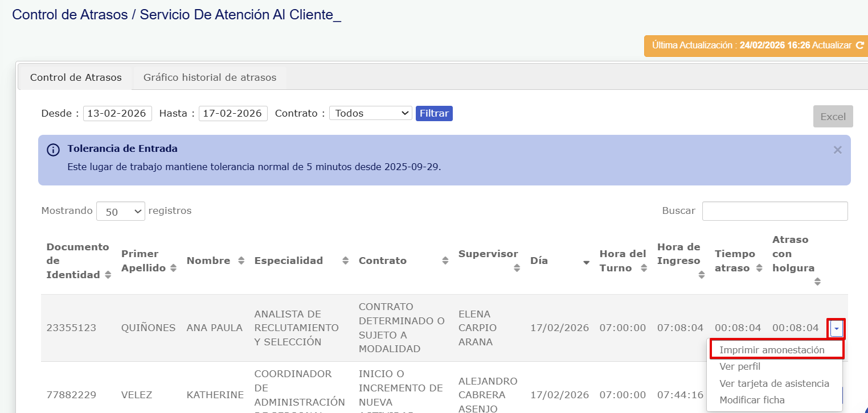Sort by Primer Apellido column icon
Image resolution: width=868 pixels, height=413 pixels.
[173, 269]
